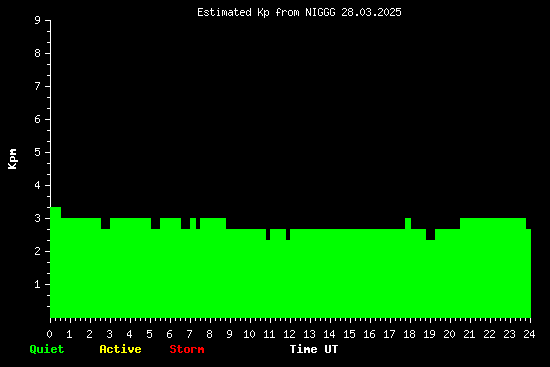The height and width of the screenshot is (367, 550).
Task: Click the '0' hour tick label
Action: point(49,334)
